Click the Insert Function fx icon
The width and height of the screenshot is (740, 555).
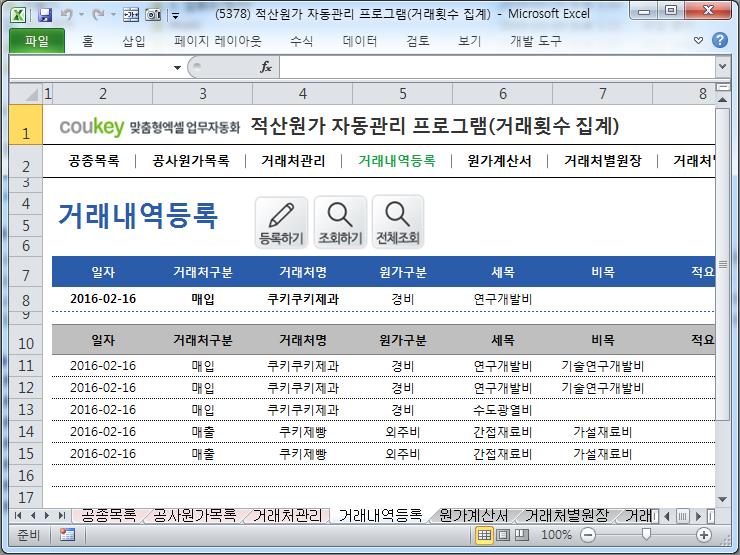click(x=266, y=67)
